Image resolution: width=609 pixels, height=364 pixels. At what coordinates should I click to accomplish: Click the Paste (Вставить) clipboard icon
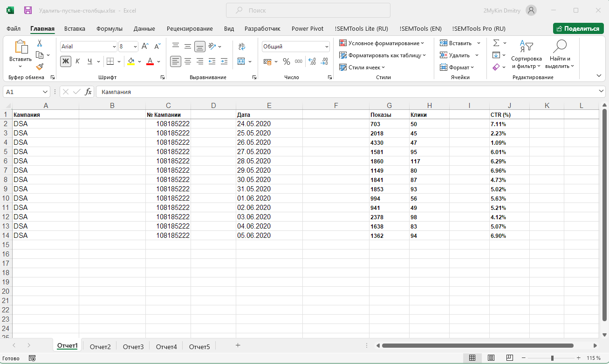[21, 47]
